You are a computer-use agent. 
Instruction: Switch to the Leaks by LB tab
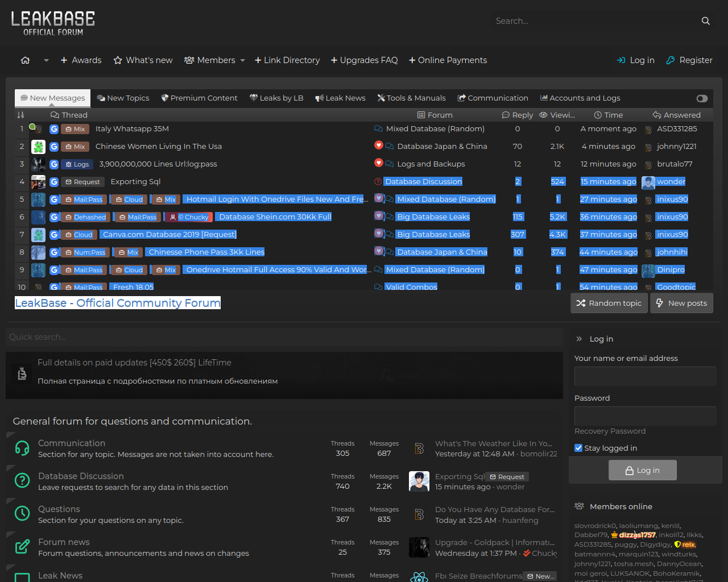pyautogui.click(x=276, y=98)
